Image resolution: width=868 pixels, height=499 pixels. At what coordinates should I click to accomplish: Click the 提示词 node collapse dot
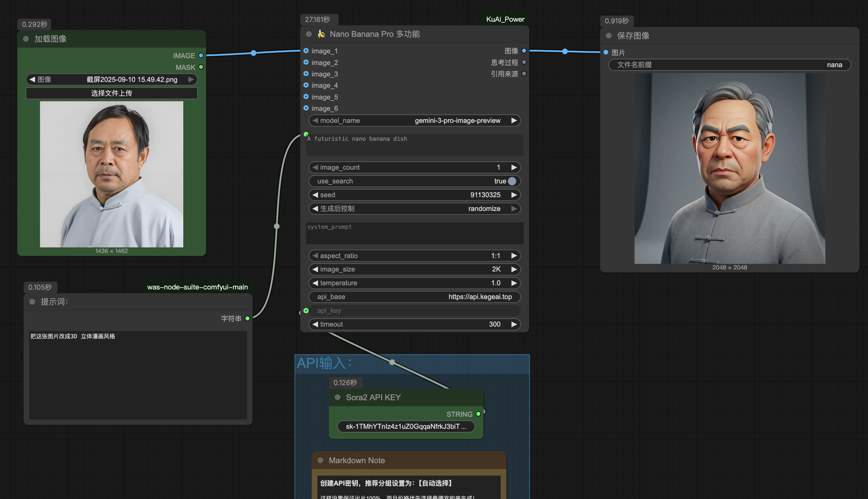tap(32, 302)
